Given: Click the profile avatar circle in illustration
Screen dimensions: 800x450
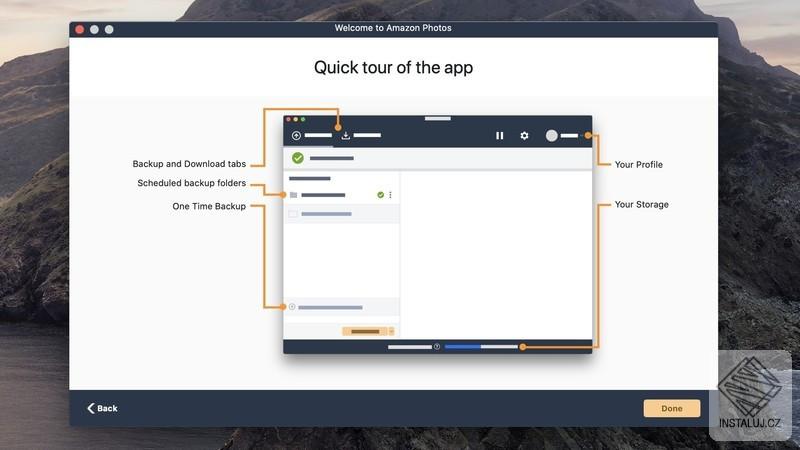Looking at the screenshot, I should 552,135.
